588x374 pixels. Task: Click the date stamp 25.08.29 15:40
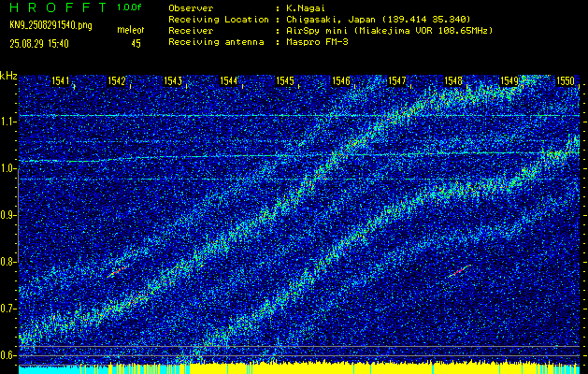(x=39, y=44)
